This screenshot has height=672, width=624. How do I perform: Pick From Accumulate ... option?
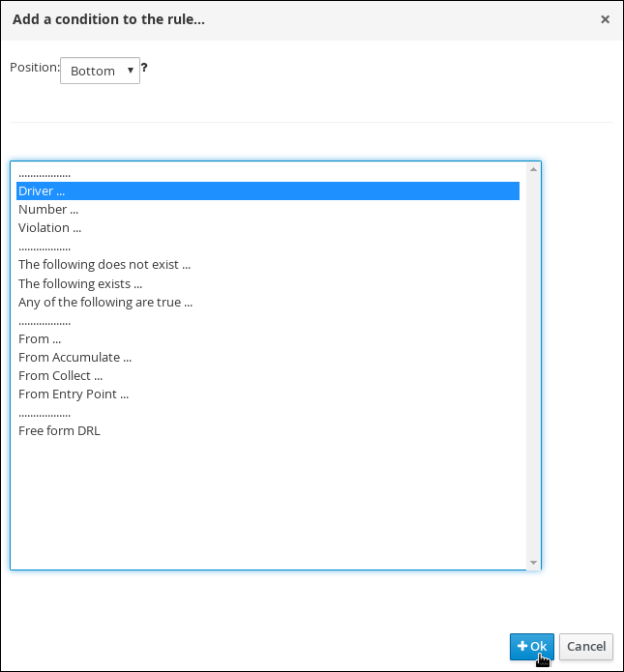(74, 358)
